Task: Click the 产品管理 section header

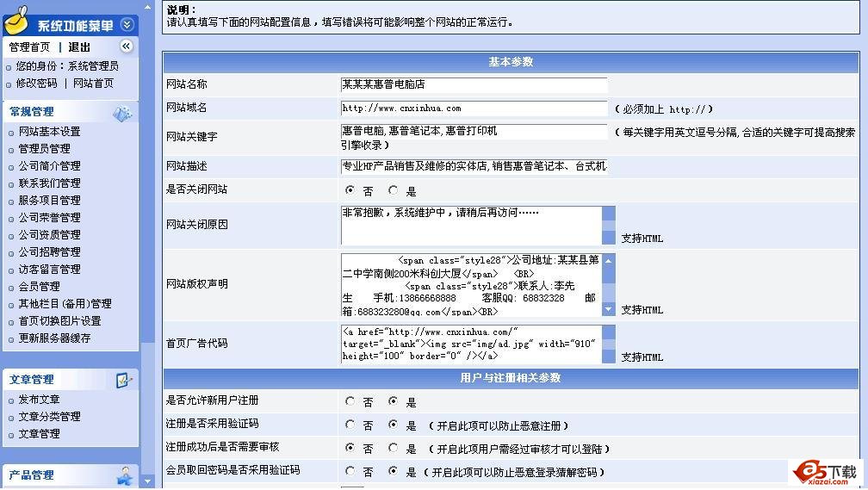Action: point(71,475)
